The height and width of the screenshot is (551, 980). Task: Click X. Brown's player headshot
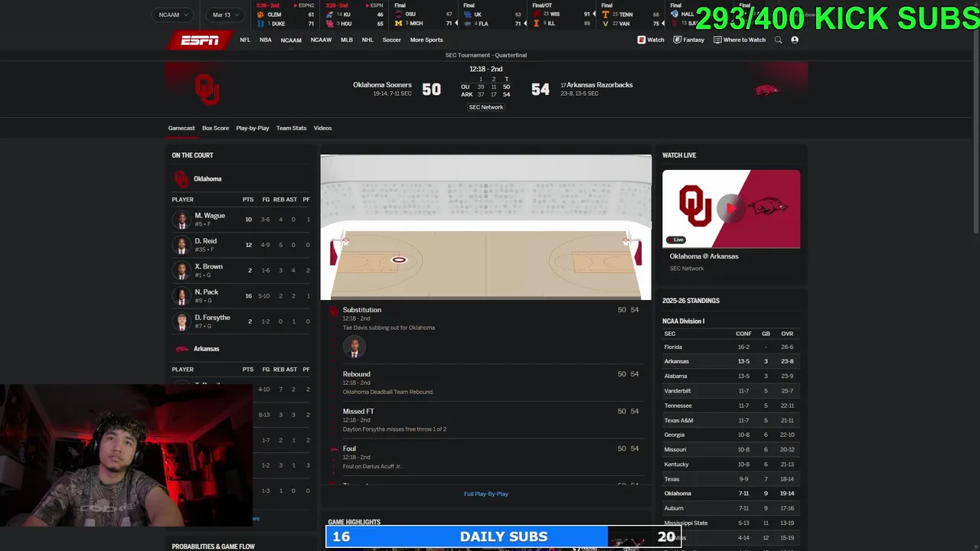coord(182,270)
